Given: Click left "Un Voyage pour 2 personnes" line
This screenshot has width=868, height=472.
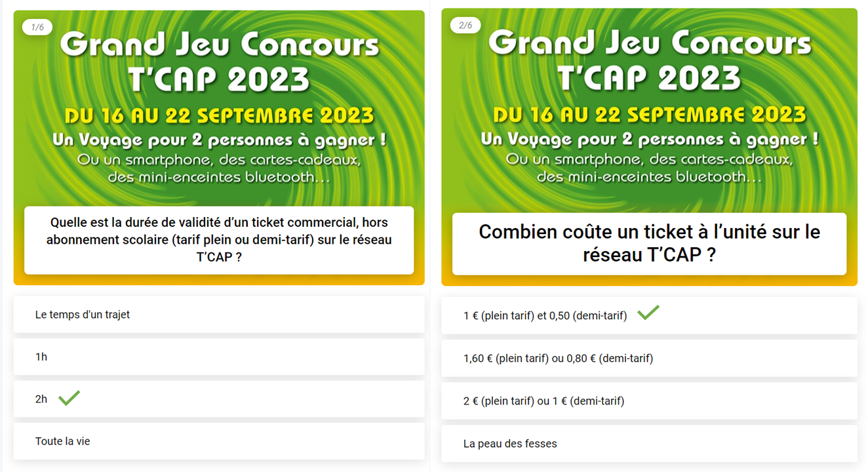Looking at the screenshot, I should point(219,140).
